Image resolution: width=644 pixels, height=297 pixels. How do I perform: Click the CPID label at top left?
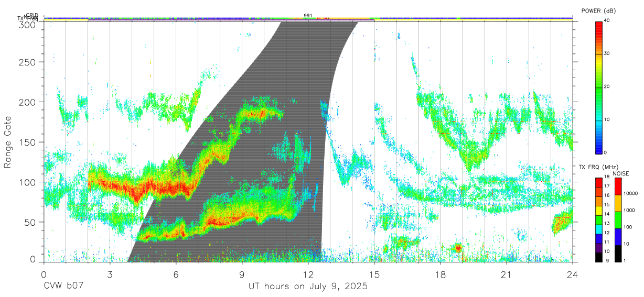(x=32, y=15)
